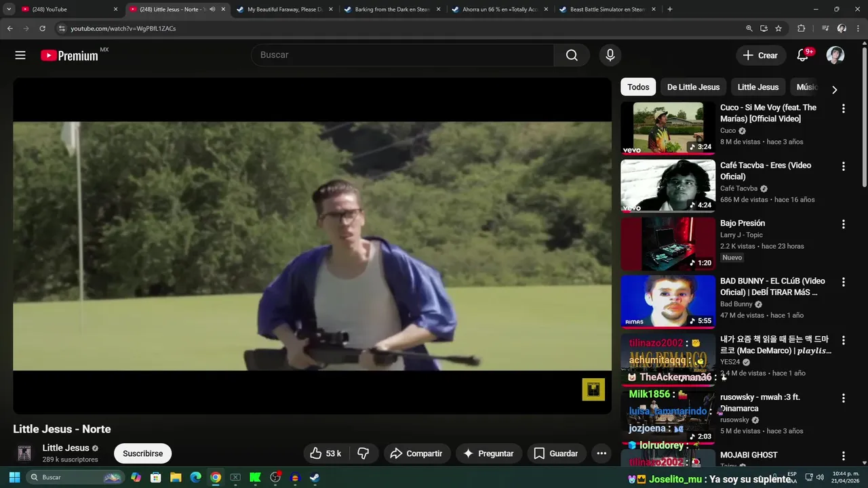Image resolution: width=868 pixels, height=488 pixels.
Task: Share the video with Compartir
Action: tap(416, 453)
